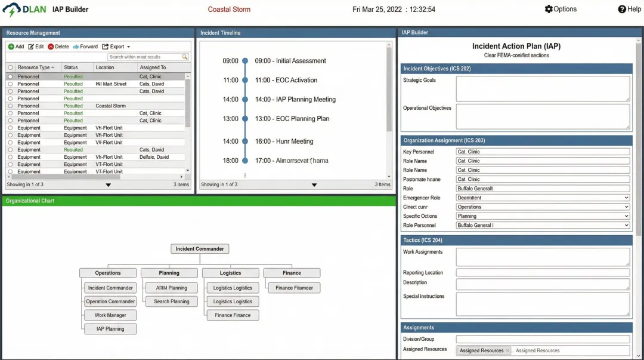The width and height of the screenshot is (644, 360).
Task: Select the Delfaic, David equipment row radio
Action: 10,157
